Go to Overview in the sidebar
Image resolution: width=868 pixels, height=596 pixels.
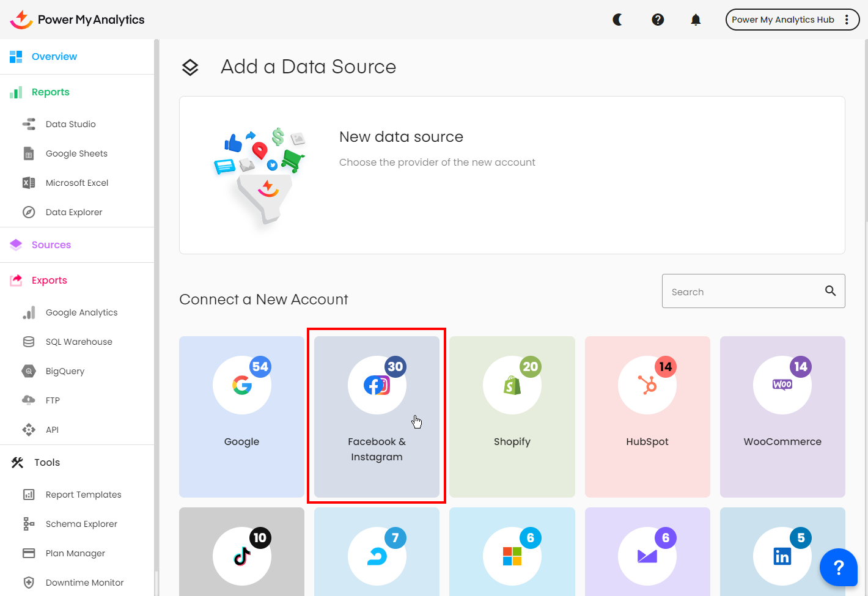(x=54, y=57)
